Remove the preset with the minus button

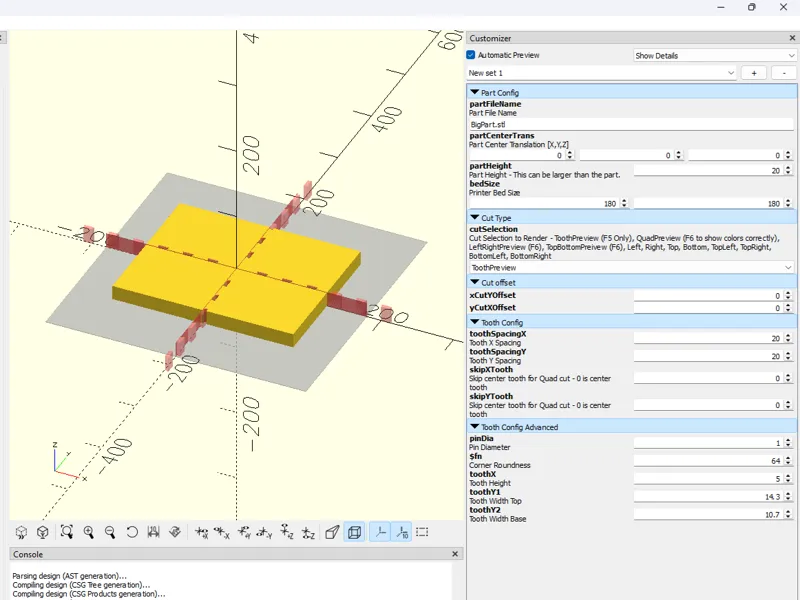pos(784,73)
